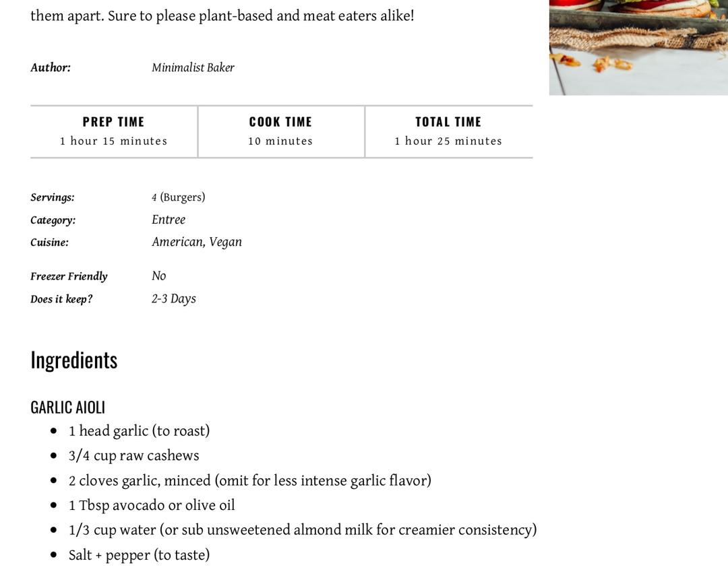Click the avocado or olive oil ingredient
The image size is (728, 582).
pos(152,505)
